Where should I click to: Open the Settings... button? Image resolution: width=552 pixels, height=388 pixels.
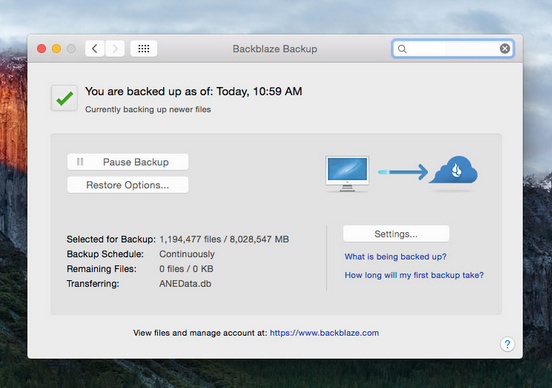396,234
